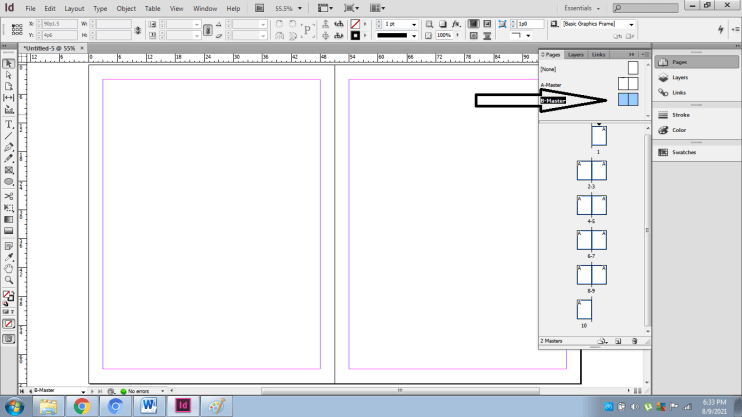
Task: Select the Type tool
Action: click(x=9, y=124)
